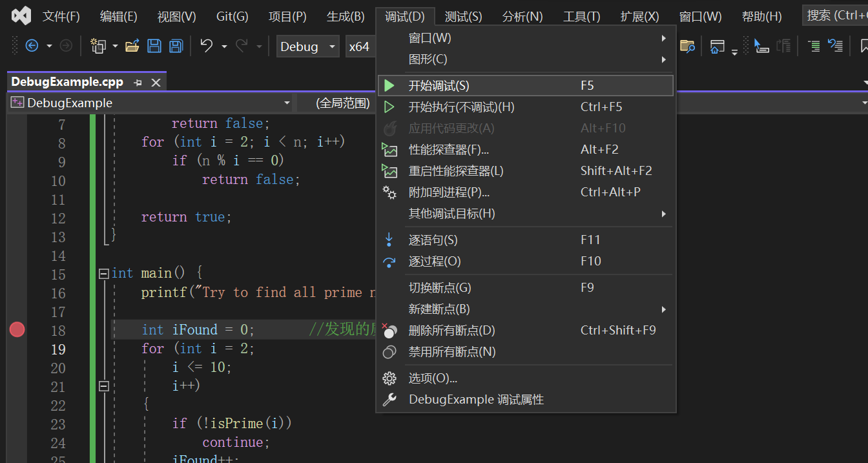Click the single-disk save icon

(154, 46)
